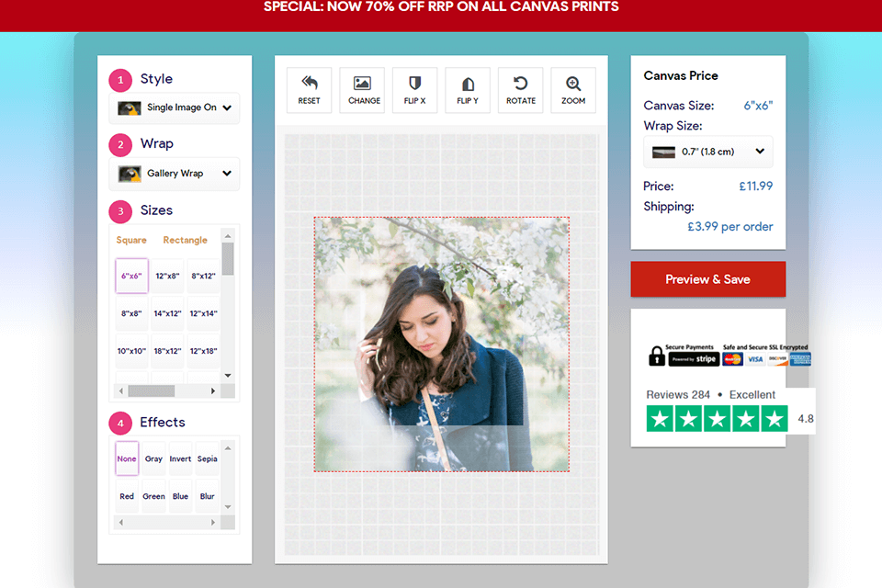Click the step 1 Style number badge
The image size is (882, 588).
(x=120, y=80)
